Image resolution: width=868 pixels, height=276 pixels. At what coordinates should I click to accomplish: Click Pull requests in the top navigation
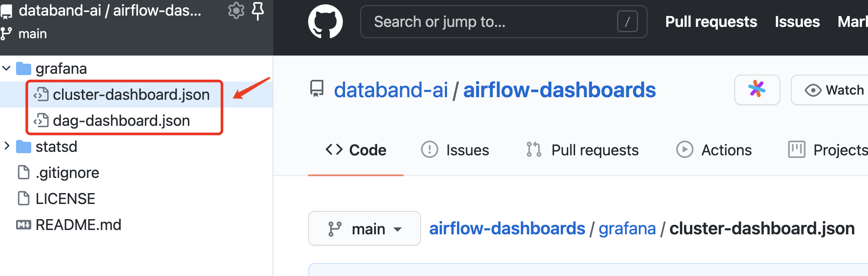click(711, 21)
